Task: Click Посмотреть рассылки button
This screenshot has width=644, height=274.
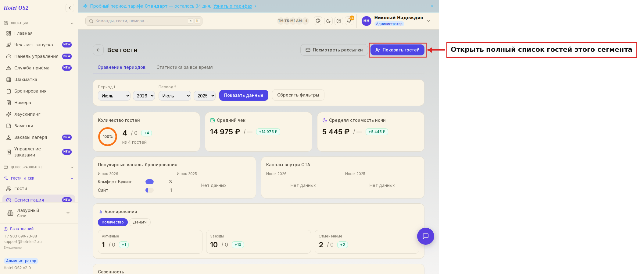Action: 334,50
